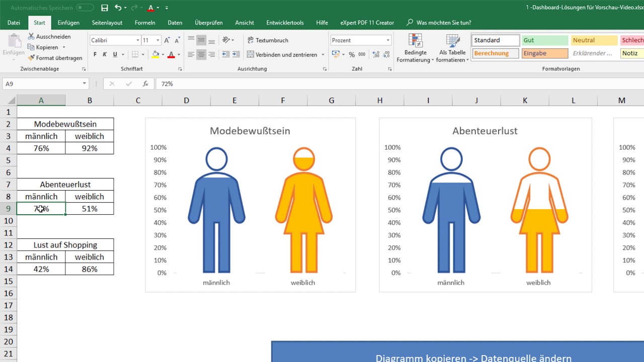Viewport: 644px width, 362px height.
Task: Open Zahl group dialog launcher
Action: [x=390, y=69]
